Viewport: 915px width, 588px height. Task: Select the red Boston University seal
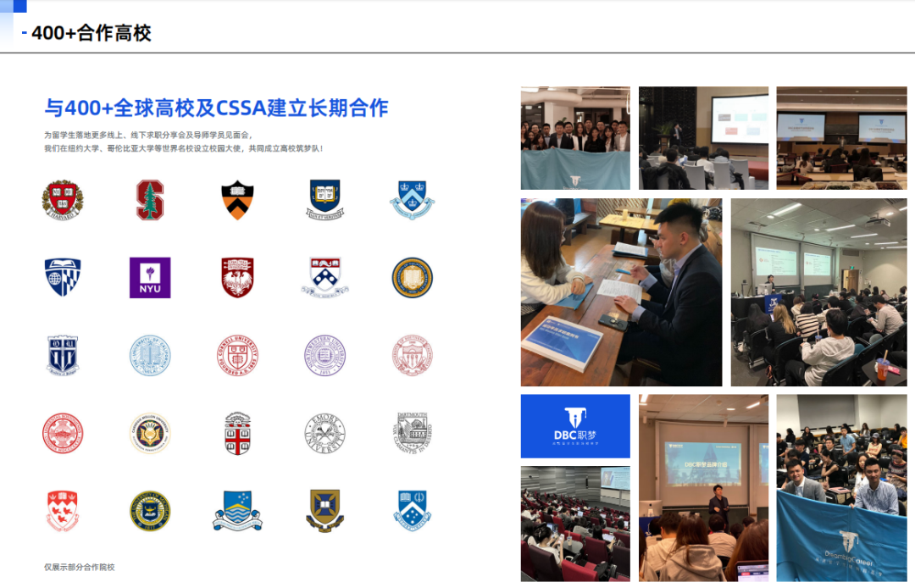pyautogui.click(x=63, y=434)
